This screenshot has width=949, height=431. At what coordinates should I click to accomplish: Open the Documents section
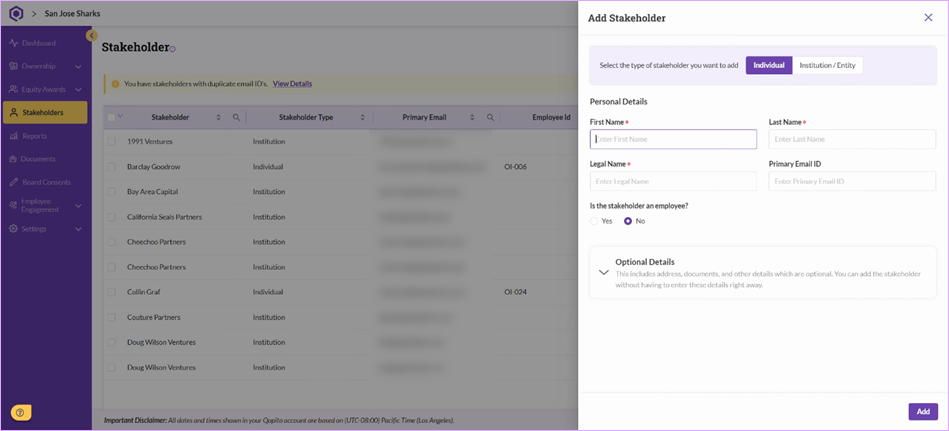[38, 159]
